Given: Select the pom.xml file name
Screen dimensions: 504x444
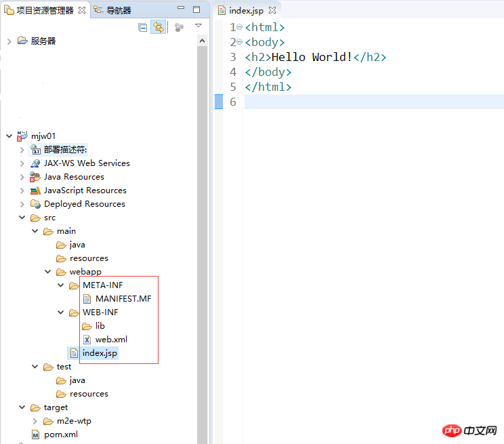Looking at the screenshot, I should tap(61, 435).
